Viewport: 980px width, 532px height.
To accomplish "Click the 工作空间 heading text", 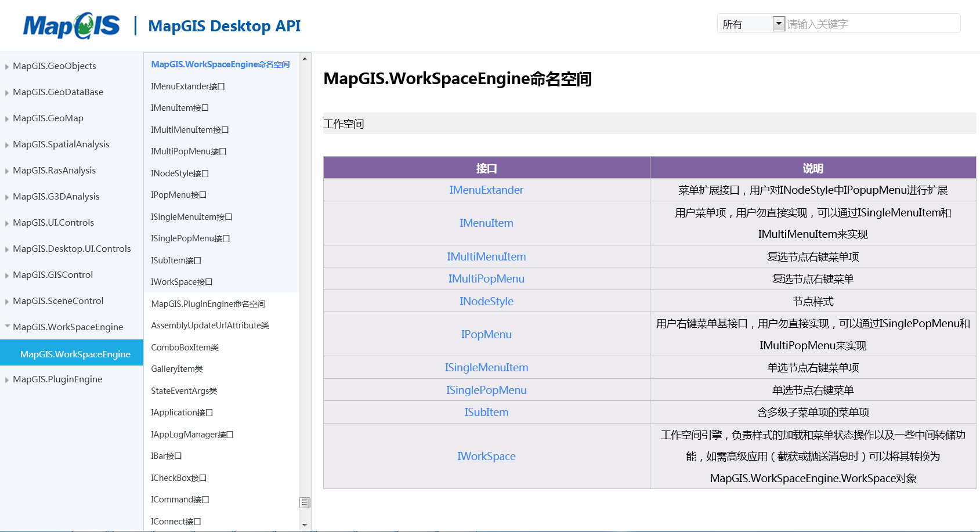I will 343,124.
